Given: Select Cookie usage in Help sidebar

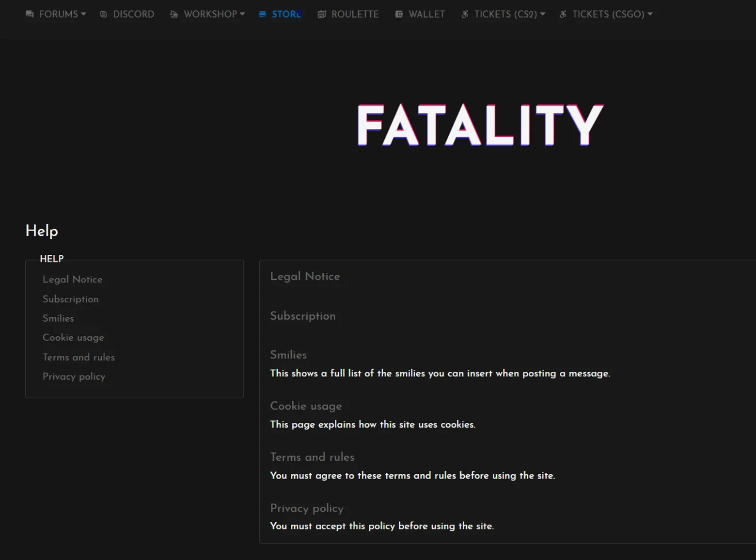Looking at the screenshot, I should (73, 338).
